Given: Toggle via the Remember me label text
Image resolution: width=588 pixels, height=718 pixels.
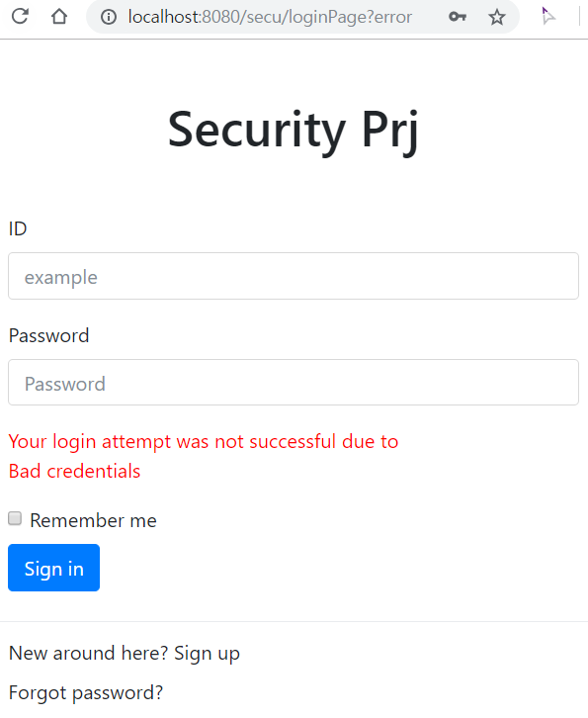Looking at the screenshot, I should pyautogui.click(x=93, y=520).
